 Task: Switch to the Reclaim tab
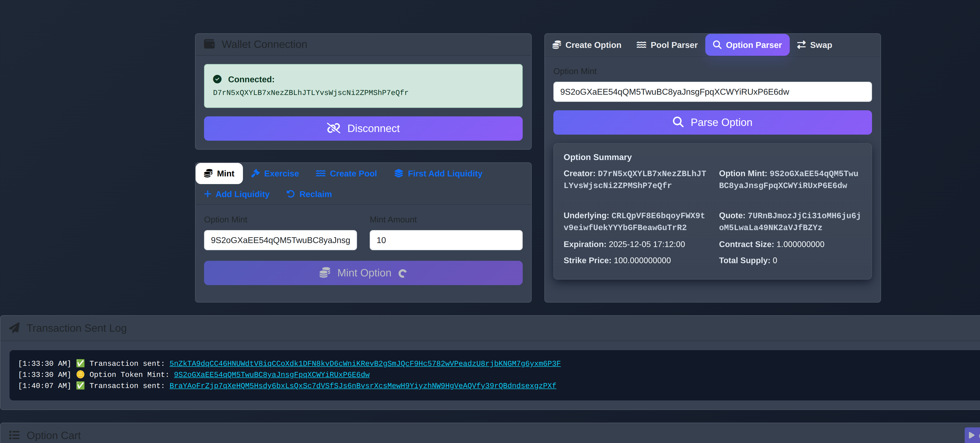click(309, 194)
